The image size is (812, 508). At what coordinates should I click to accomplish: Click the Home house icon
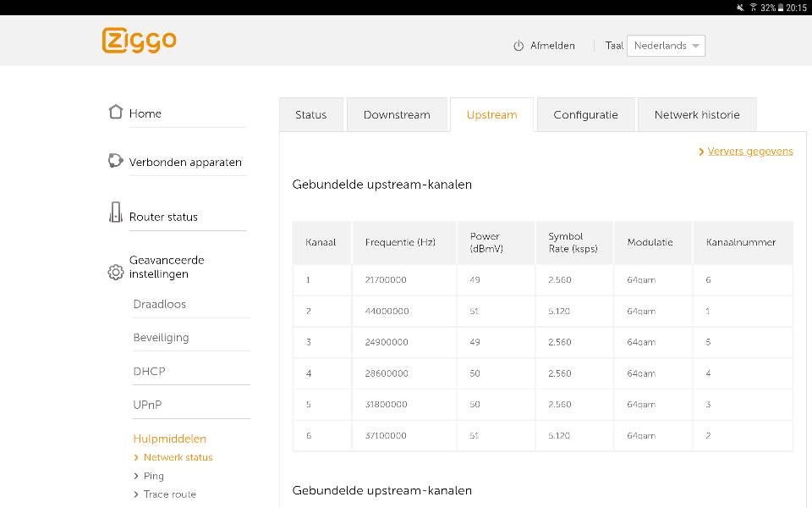(116, 112)
